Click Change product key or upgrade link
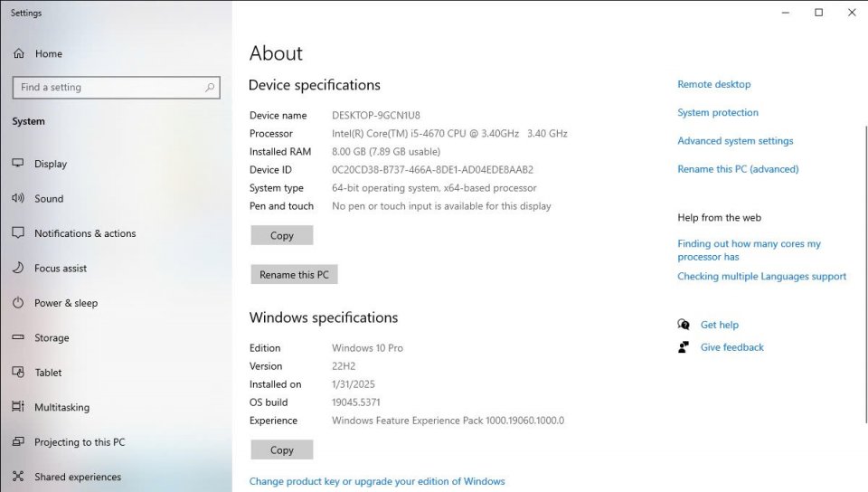Screen dimensions: 868x492 (377, 481)
